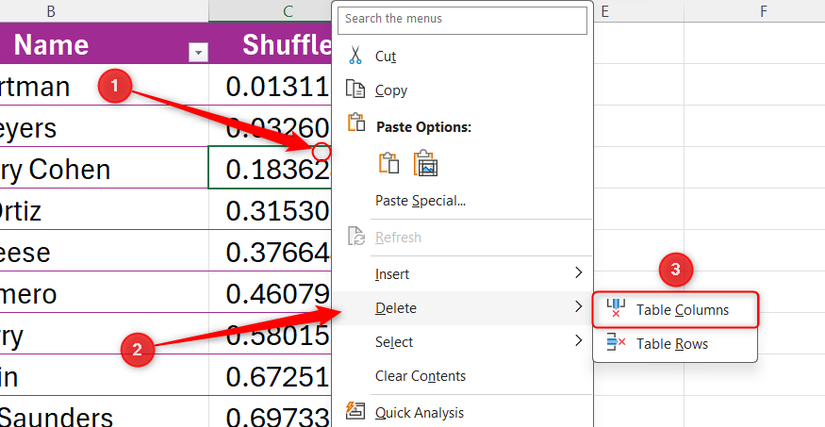Open the Delete menu entry
The image size is (825, 427).
click(x=462, y=308)
